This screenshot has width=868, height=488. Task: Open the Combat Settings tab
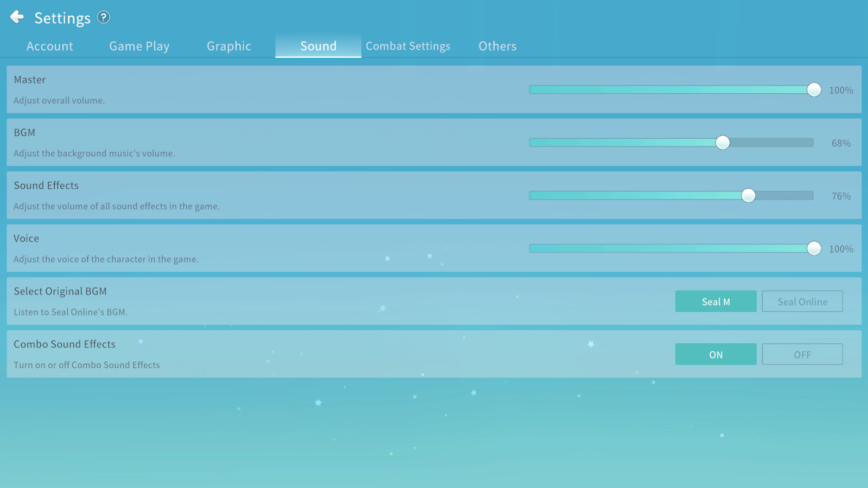[408, 46]
